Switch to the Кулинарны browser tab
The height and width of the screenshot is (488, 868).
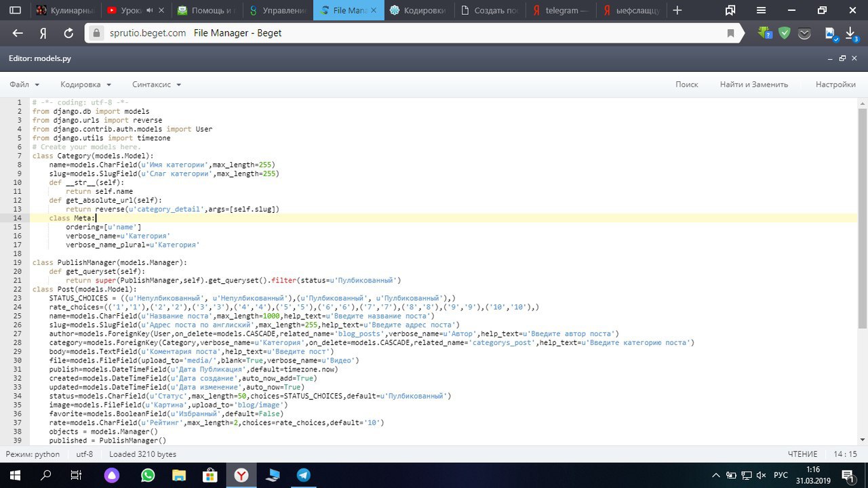coord(66,11)
